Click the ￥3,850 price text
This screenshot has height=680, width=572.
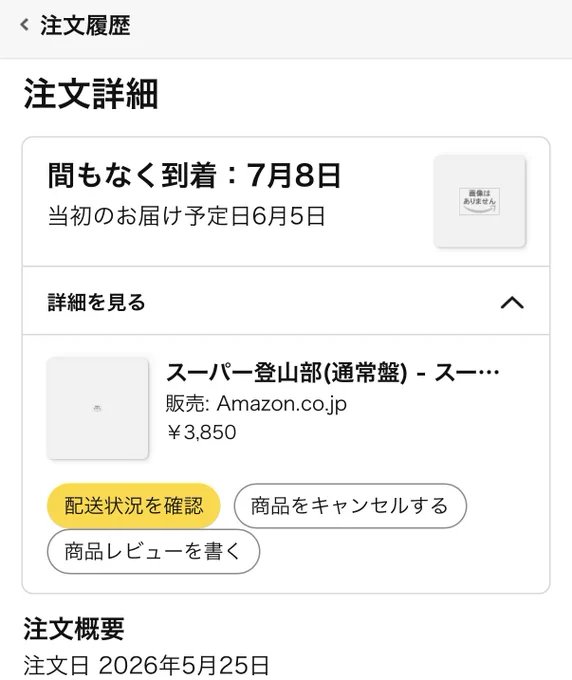[201, 432]
